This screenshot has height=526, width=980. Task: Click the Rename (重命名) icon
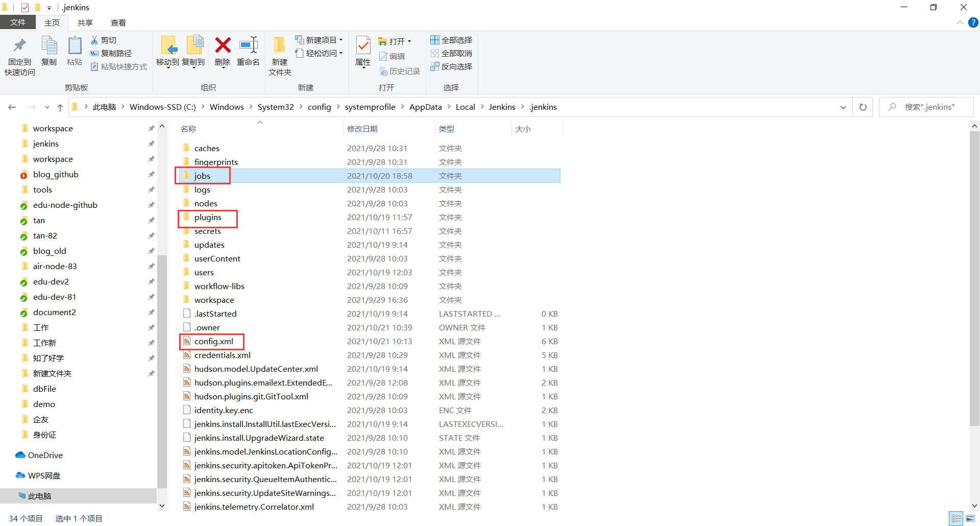click(x=249, y=45)
